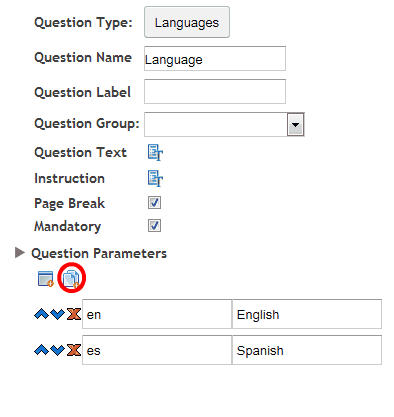Image resolution: width=394 pixels, height=417 pixels.
Task: Open the Question Group dropdown arrow
Action: click(x=295, y=125)
